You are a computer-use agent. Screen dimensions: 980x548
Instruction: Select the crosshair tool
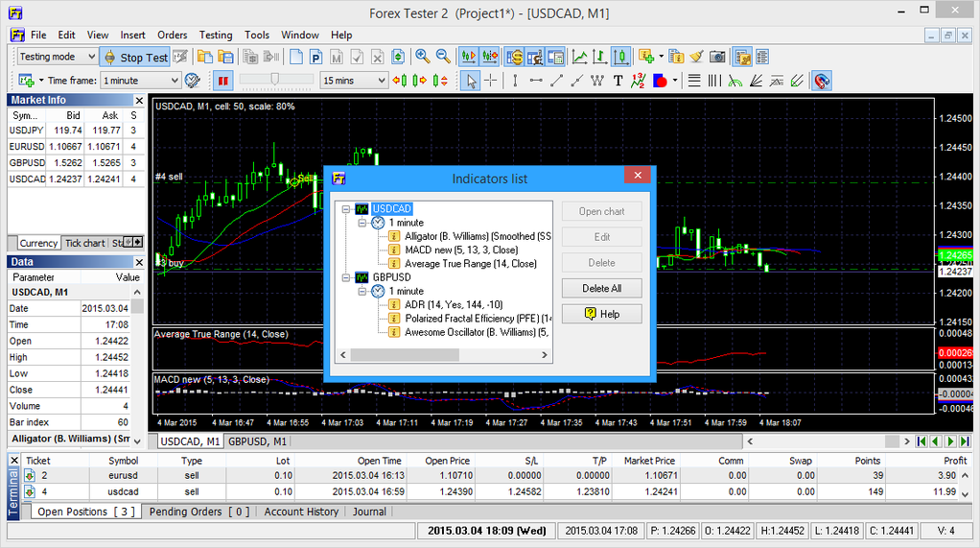pyautogui.click(x=491, y=81)
